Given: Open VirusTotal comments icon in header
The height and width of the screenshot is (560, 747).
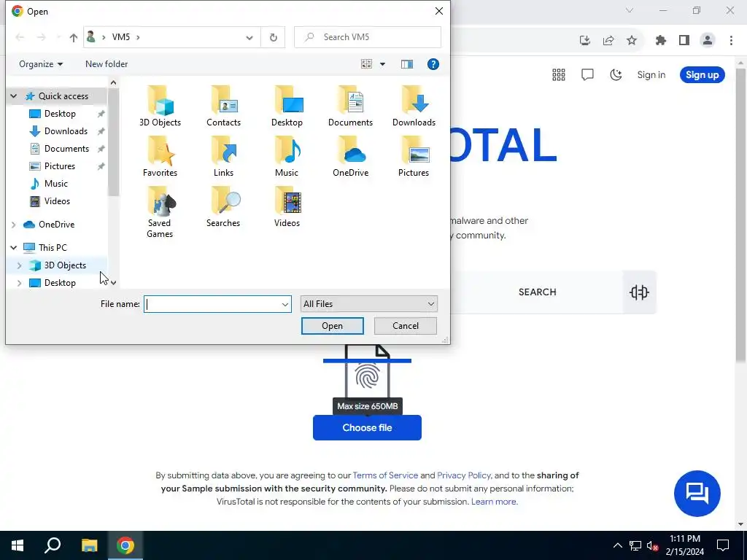Looking at the screenshot, I should [587, 75].
